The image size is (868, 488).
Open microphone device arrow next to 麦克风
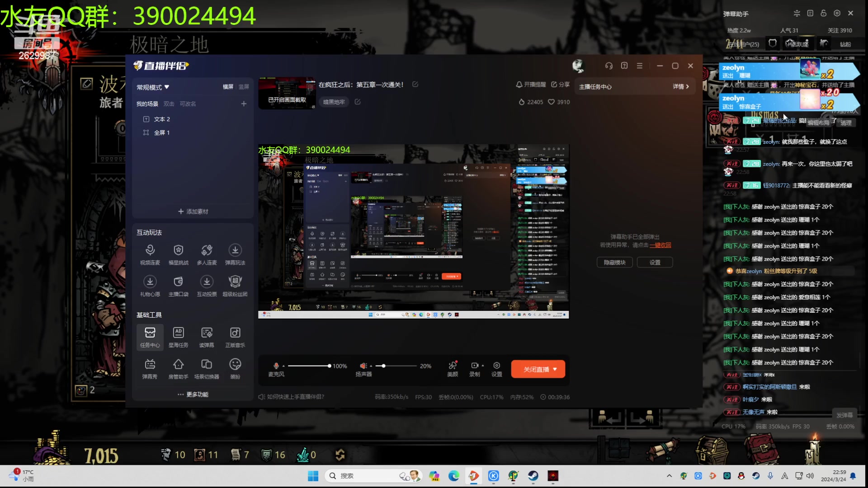[283, 366]
